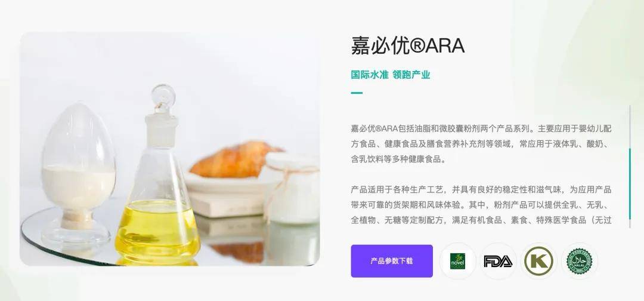Image resolution: width=644 pixels, height=301 pixels.
Task: Click the 嘉必优®ARA product title
Action: 408,45
